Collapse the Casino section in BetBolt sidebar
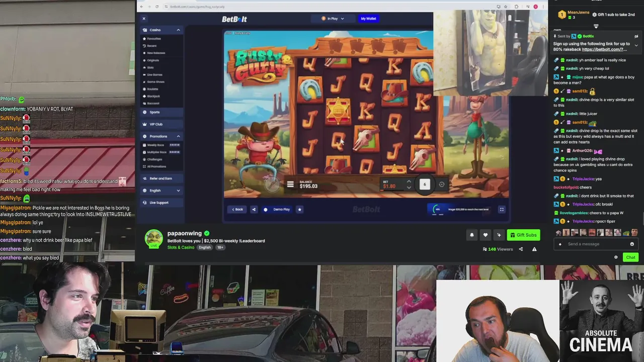Viewport: 644px width, 362px height. pyautogui.click(x=178, y=30)
